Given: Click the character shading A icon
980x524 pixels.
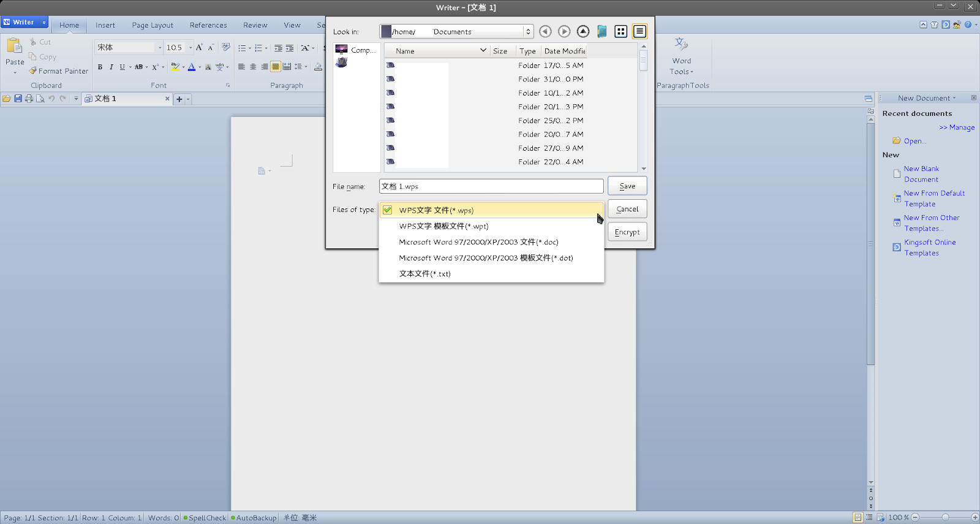Looking at the screenshot, I should 208,67.
